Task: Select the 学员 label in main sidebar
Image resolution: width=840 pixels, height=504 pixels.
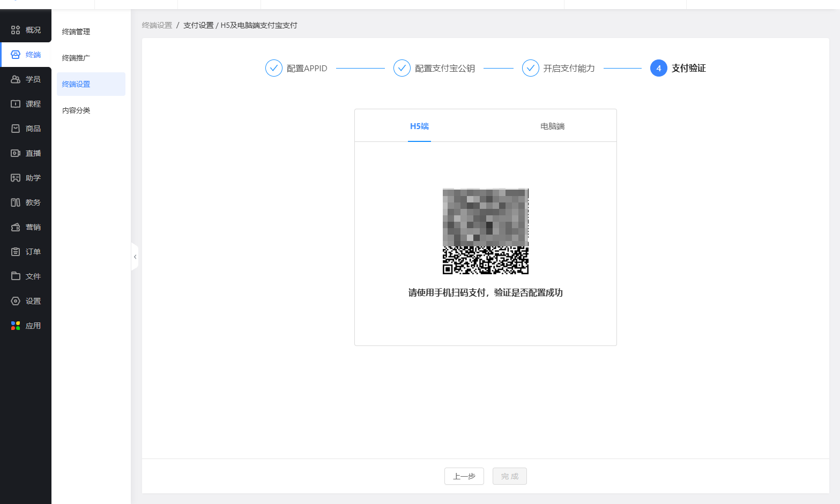Action: pyautogui.click(x=33, y=79)
